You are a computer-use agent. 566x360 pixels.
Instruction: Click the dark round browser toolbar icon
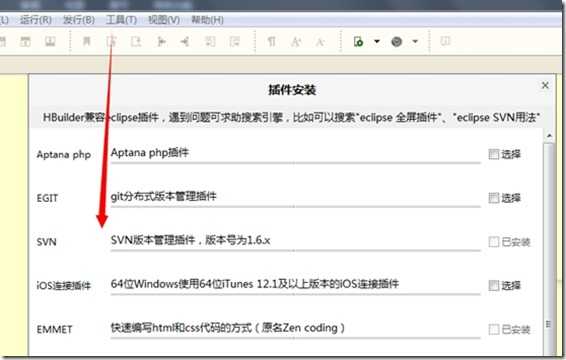pos(397,42)
